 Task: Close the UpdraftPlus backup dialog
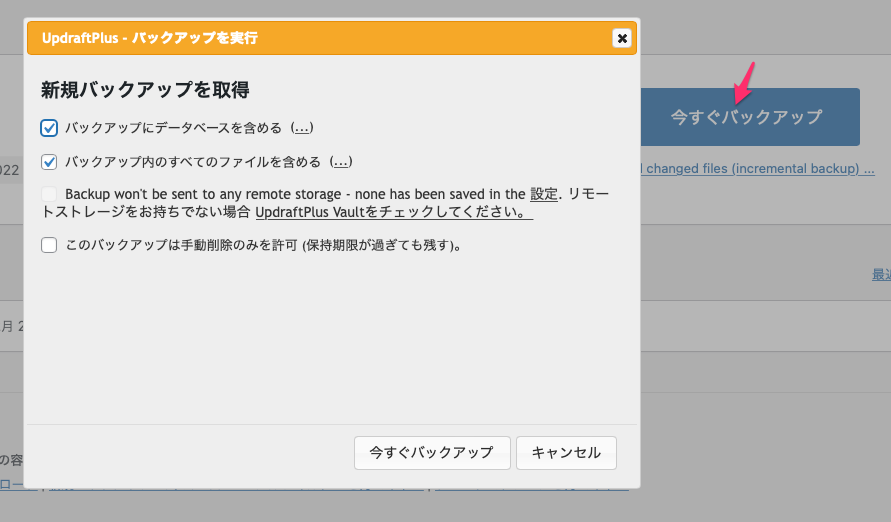coord(622,38)
